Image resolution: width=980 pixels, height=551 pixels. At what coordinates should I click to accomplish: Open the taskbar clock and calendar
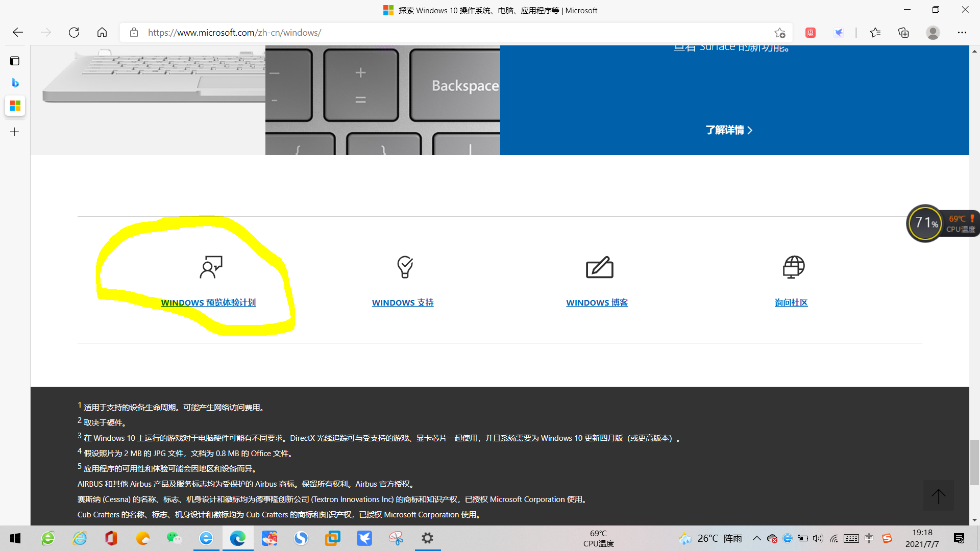coord(922,538)
